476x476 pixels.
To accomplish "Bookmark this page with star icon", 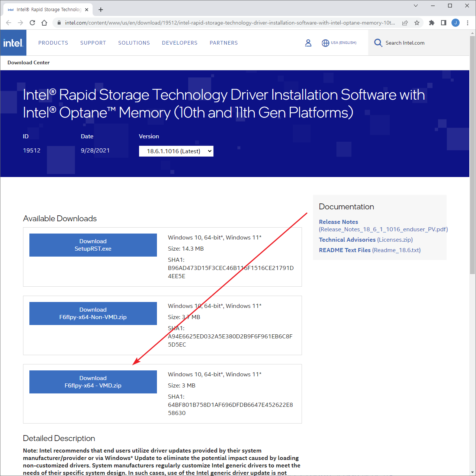I will [x=417, y=23].
